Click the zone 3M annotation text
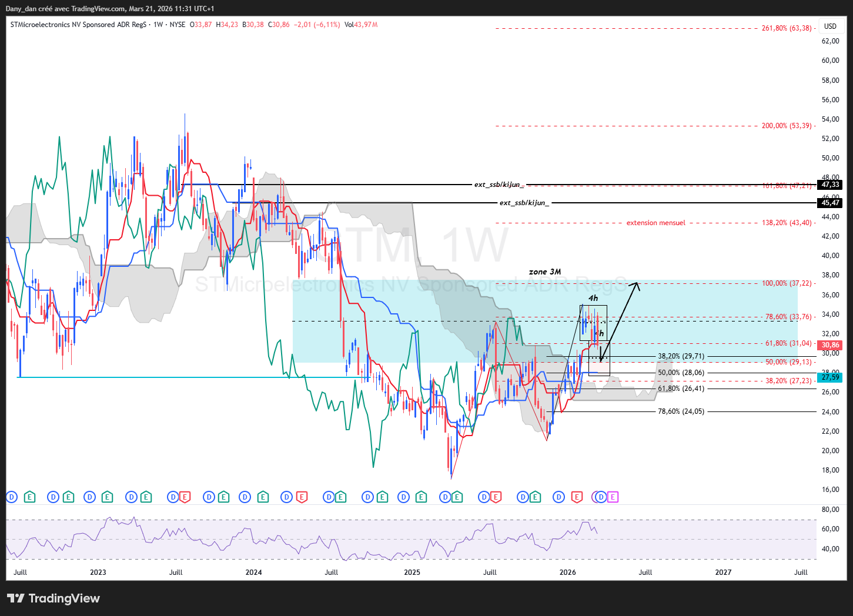This screenshot has height=616, width=853. tap(545, 272)
